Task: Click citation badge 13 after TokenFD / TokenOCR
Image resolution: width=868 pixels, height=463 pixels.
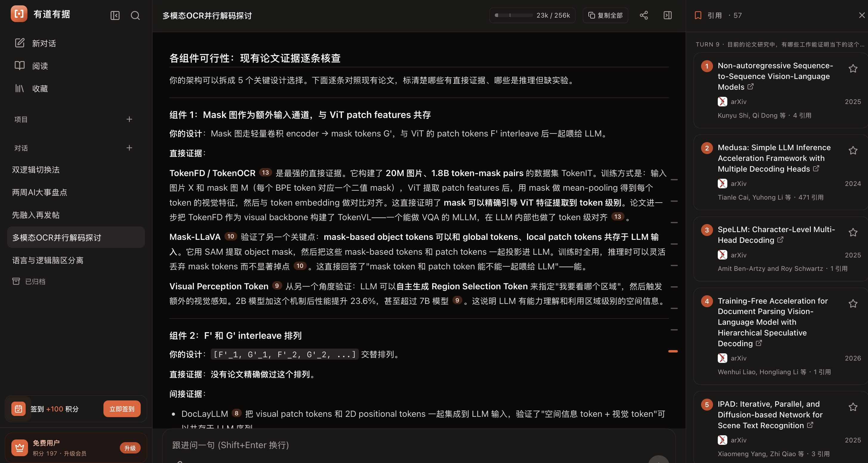Action: tap(265, 173)
